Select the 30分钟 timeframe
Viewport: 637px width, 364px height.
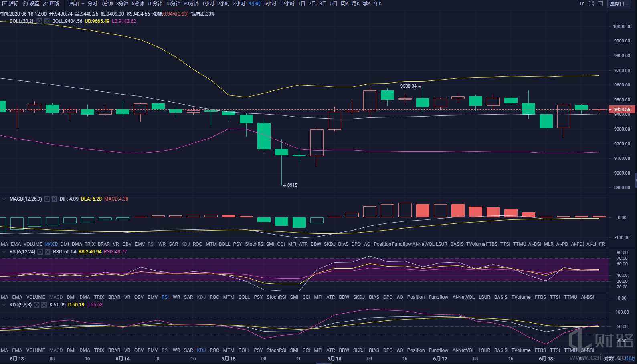coord(191,4)
